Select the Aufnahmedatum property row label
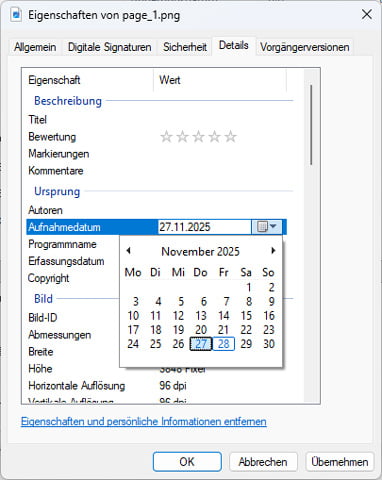Image resolution: width=382 pixels, height=480 pixels. coord(64,227)
